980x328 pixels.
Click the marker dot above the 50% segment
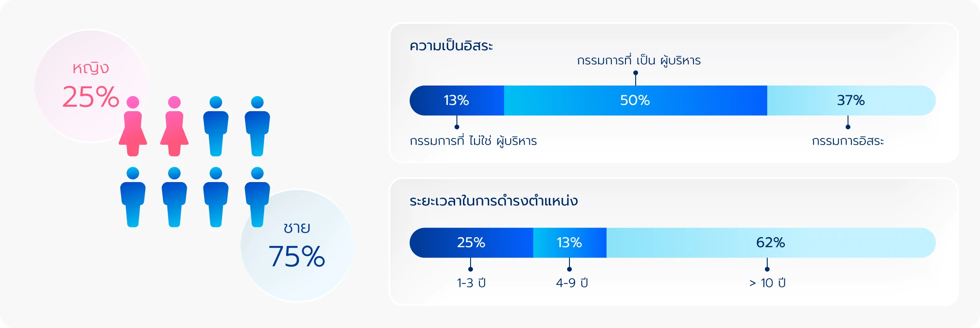636,73
